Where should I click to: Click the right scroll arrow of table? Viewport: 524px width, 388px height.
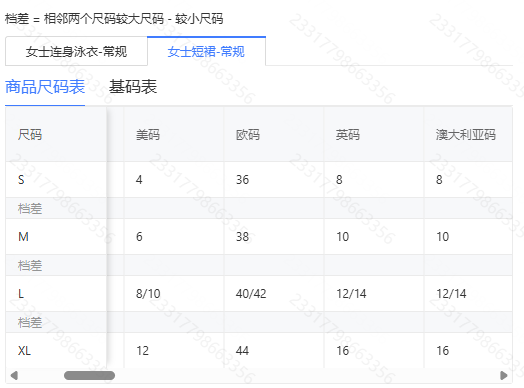pos(504,375)
